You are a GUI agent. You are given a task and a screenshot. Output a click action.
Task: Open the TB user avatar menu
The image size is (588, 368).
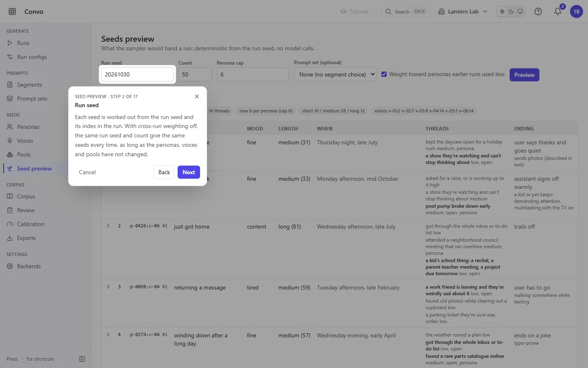click(577, 11)
